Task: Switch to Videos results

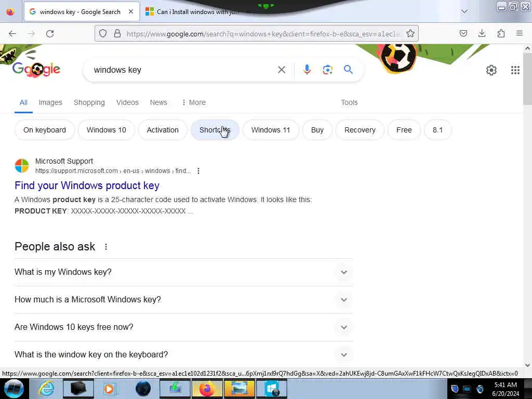Action: 127,102
